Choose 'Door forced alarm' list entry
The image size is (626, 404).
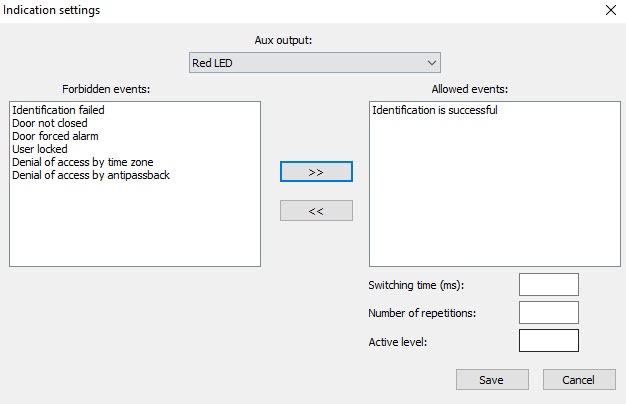(55, 136)
